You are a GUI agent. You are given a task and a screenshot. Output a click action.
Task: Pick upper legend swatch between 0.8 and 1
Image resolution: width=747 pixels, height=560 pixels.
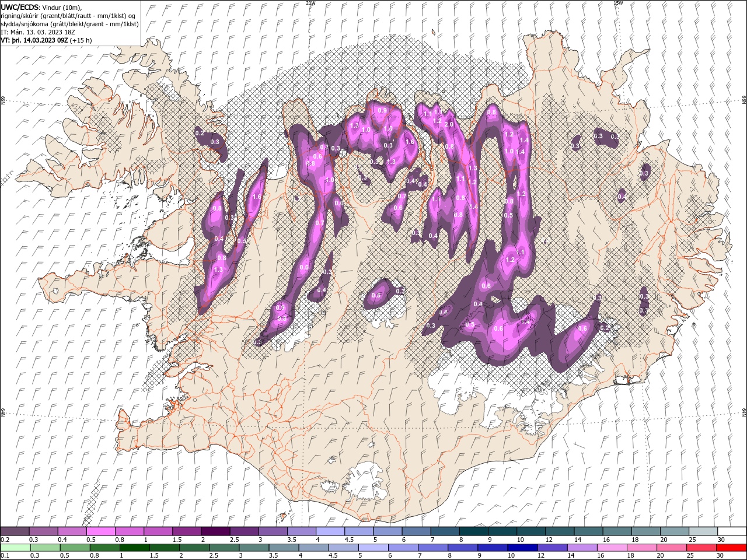(130, 531)
